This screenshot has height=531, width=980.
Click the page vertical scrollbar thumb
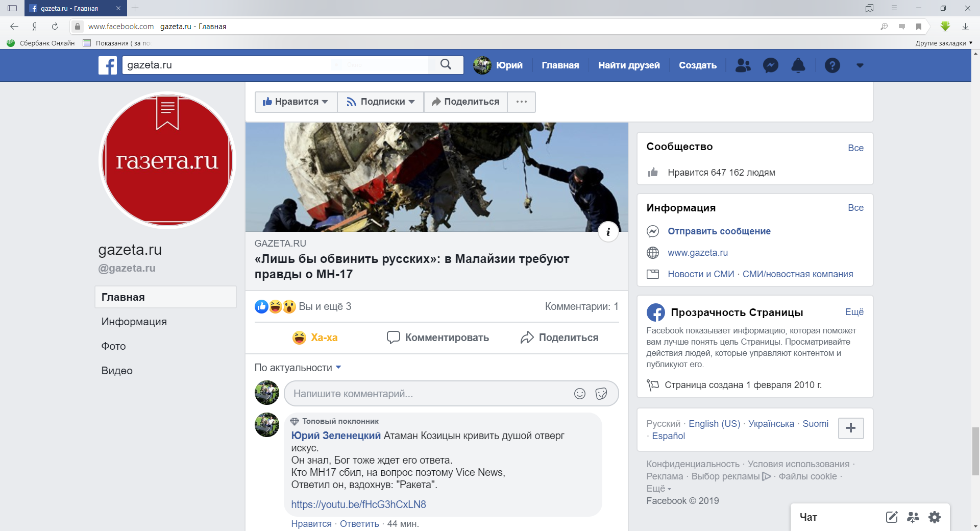coord(975,451)
